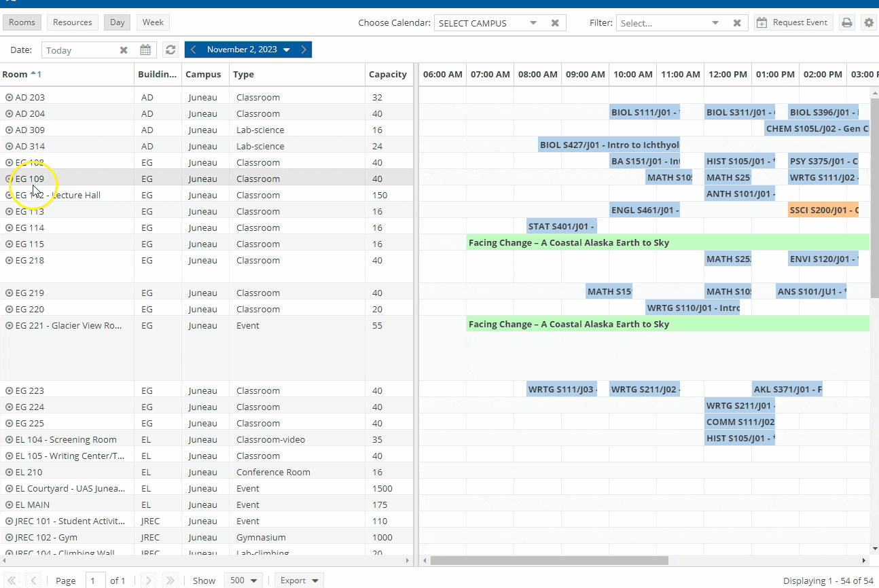The image size is (879, 588).
Task: Clear the Choose Calendar selection
Action: [555, 23]
